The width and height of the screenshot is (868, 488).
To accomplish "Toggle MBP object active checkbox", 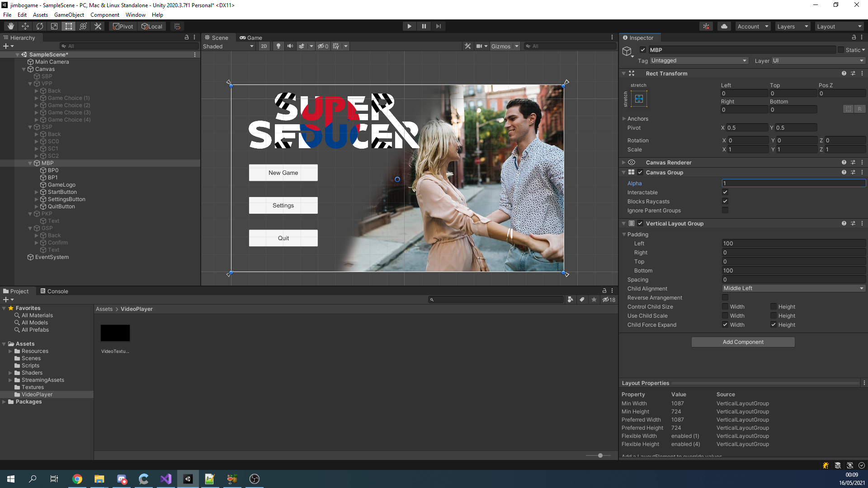I will coord(643,50).
